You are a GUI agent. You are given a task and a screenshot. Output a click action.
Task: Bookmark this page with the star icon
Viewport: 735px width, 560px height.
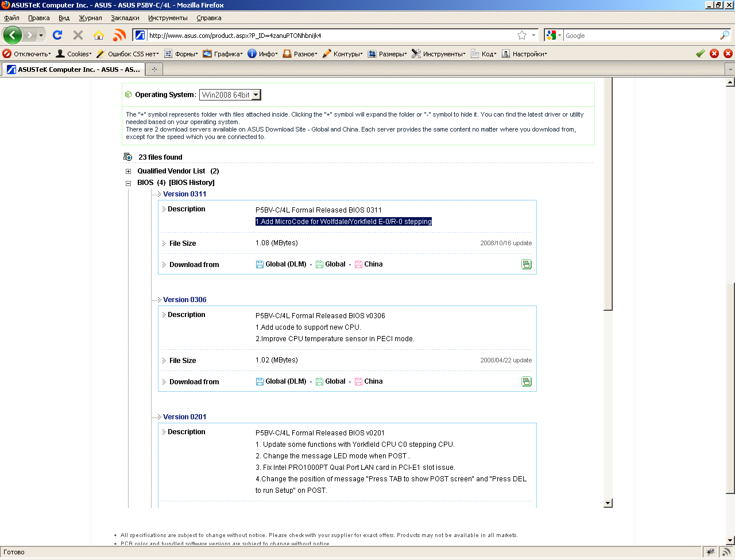(522, 36)
